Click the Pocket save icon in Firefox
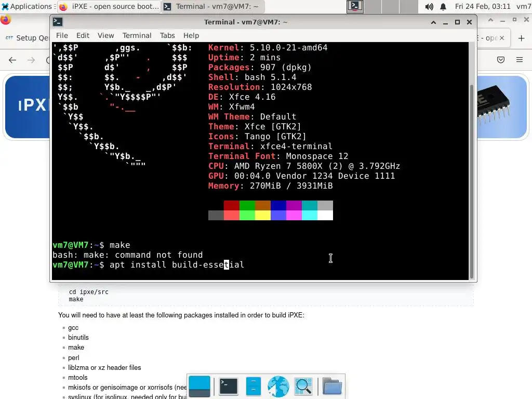 pyautogui.click(x=501, y=60)
